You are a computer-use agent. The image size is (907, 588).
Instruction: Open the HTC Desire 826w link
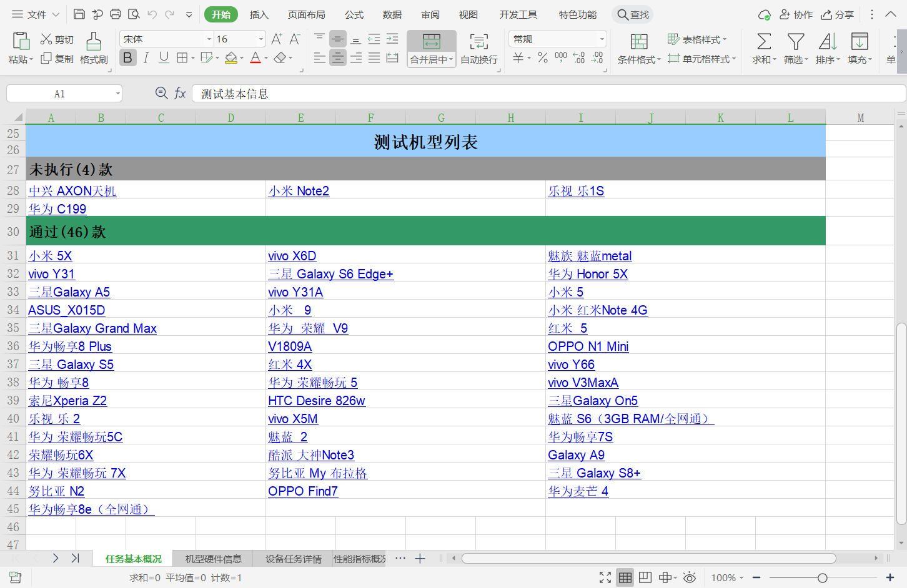pos(317,401)
